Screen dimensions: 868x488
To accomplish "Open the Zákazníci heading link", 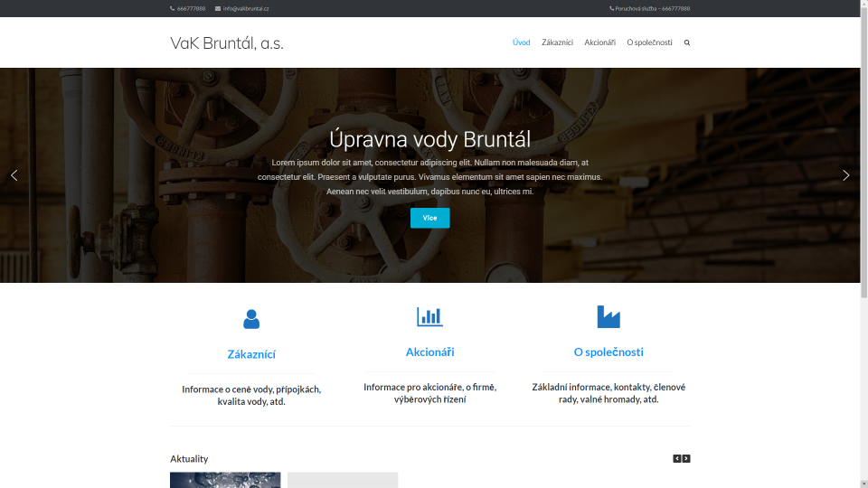I will (x=251, y=354).
